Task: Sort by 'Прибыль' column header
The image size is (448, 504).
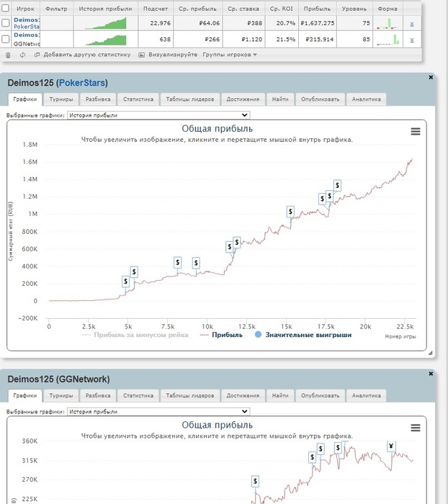Action: coord(317,9)
